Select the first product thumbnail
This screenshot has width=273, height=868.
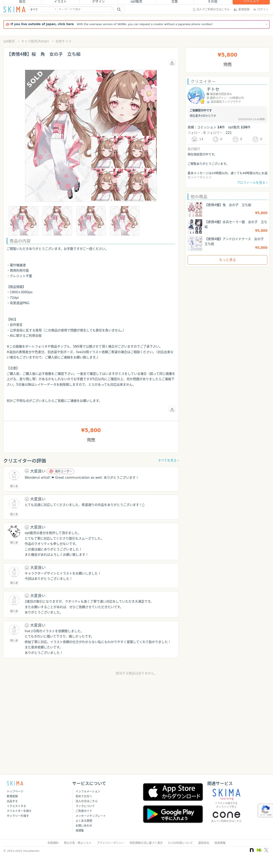pyautogui.click(x=24, y=221)
